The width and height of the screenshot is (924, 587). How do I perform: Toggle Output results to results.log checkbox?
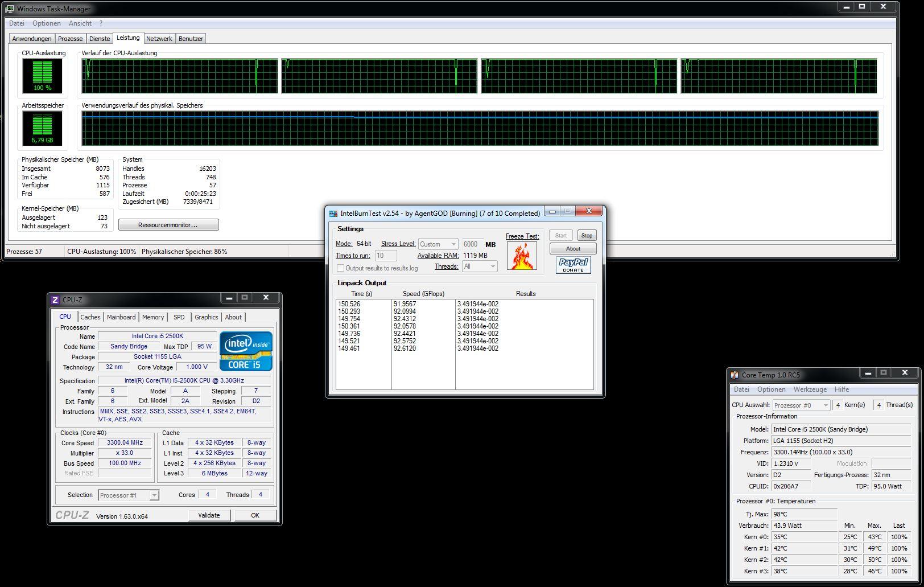(x=340, y=268)
